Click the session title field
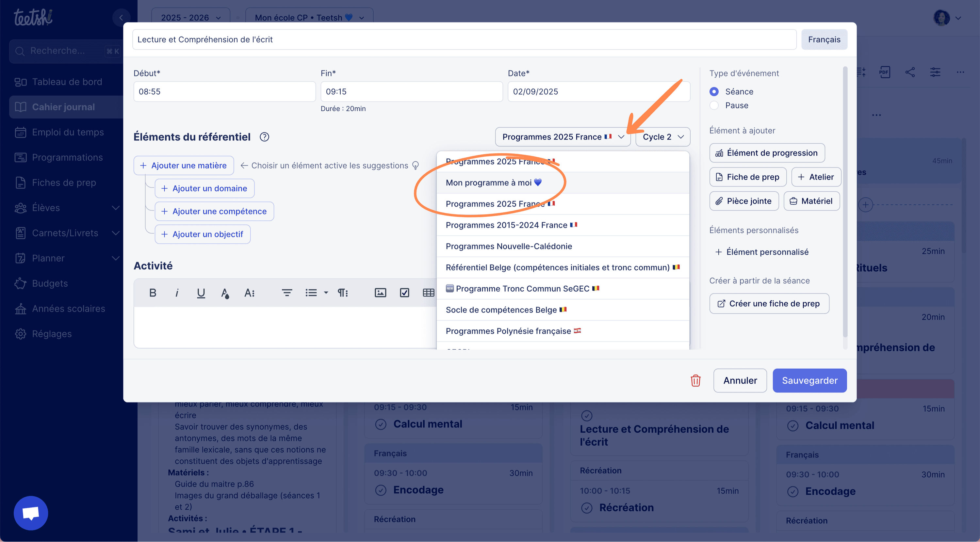The image size is (980, 542). click(x=464, y=40)
